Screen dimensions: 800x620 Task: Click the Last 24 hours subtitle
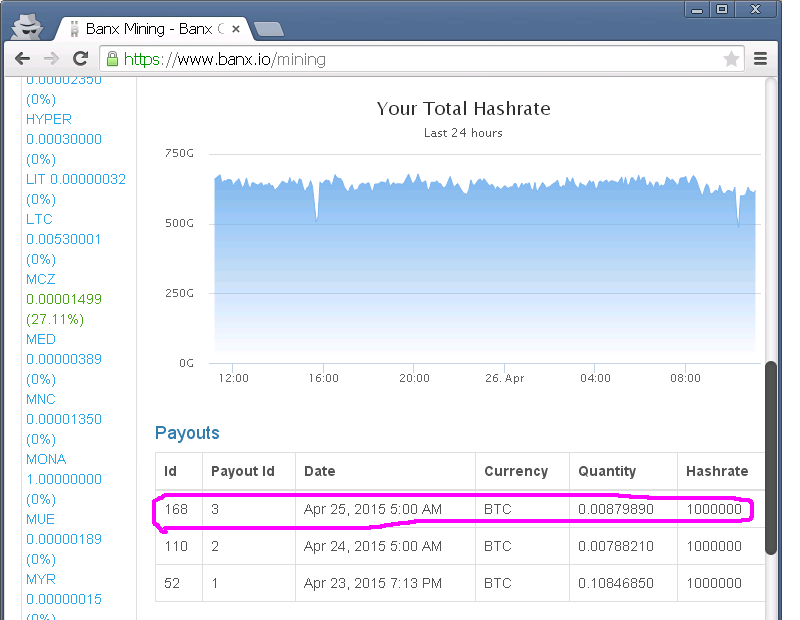coord(463,133)
